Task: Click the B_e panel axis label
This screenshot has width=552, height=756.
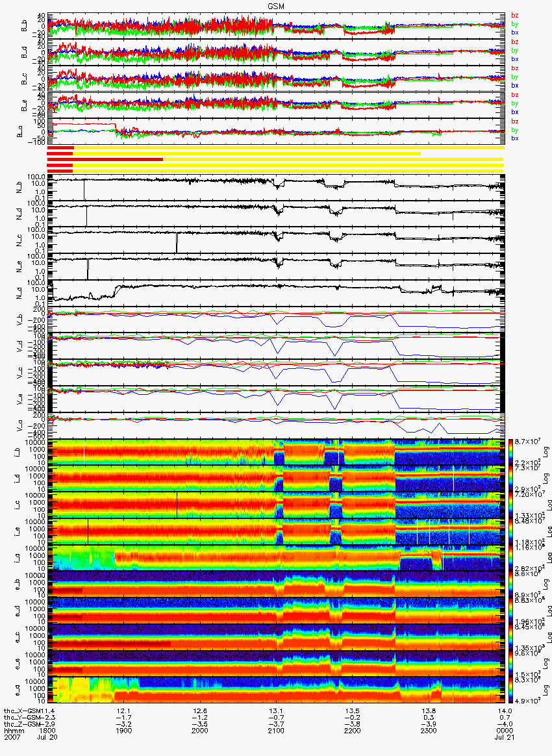Action: [25, 106]
